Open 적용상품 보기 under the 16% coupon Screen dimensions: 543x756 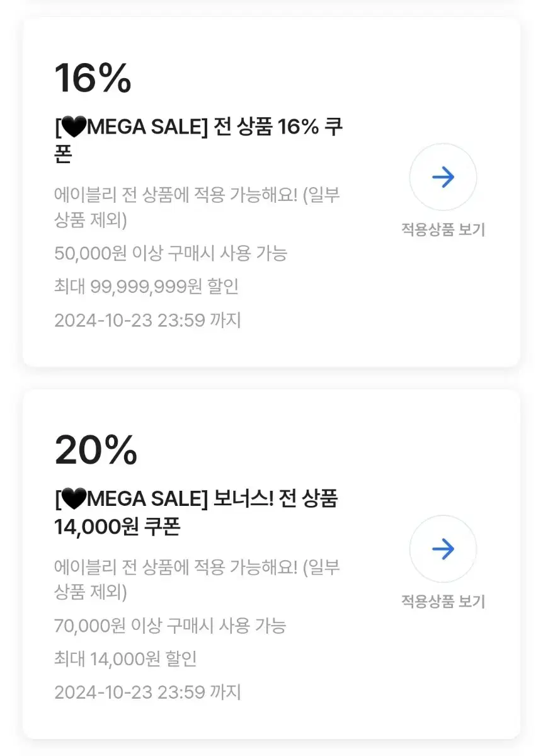[x=443, y=229]
